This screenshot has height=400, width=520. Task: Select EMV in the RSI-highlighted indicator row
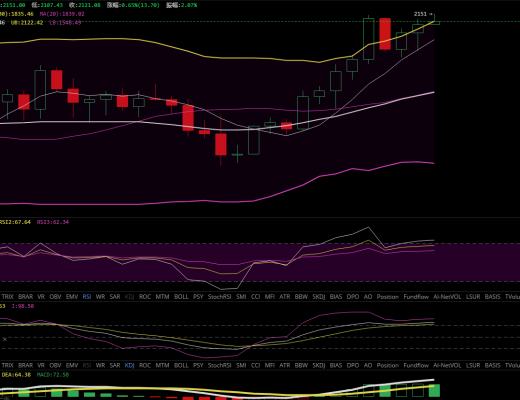(72, 297)
